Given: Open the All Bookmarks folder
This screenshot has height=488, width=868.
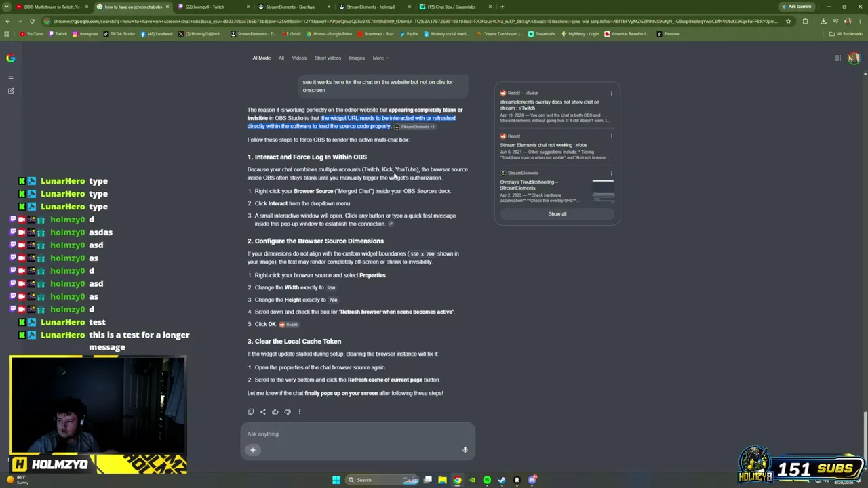Looking at the screenshot, I should click(846, 34).
